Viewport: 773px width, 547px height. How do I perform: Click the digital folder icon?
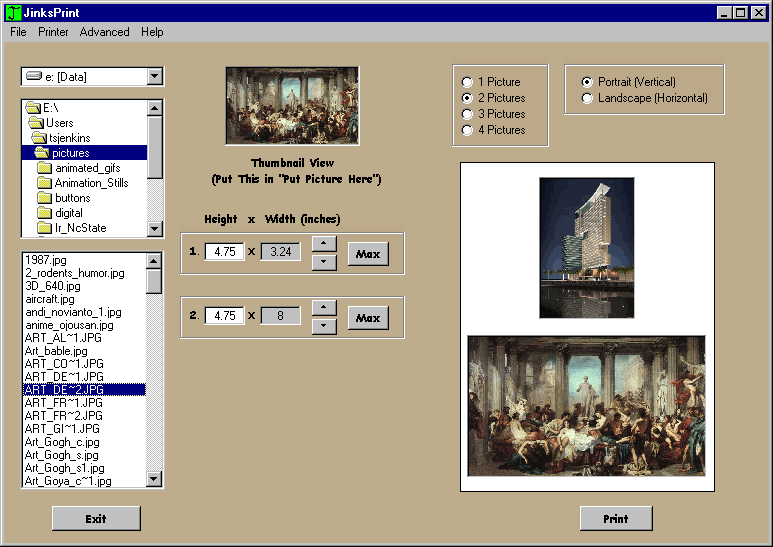point(44,213)
